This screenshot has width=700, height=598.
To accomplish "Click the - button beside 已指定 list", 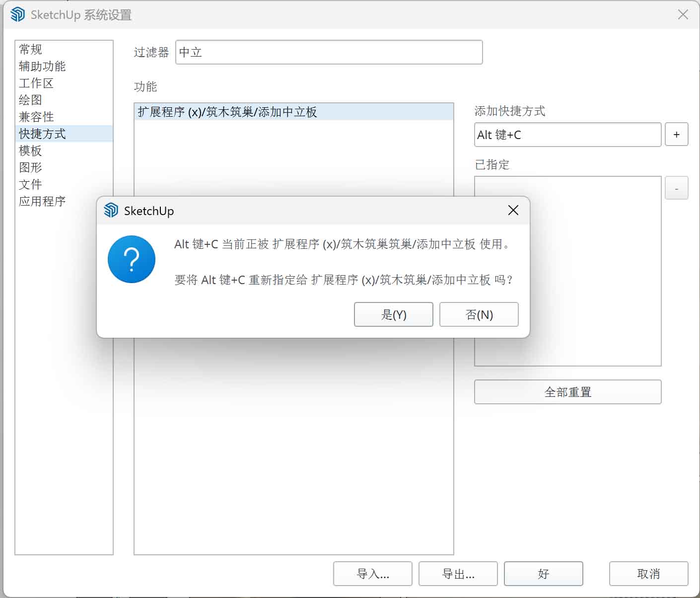I will [676, 188].
